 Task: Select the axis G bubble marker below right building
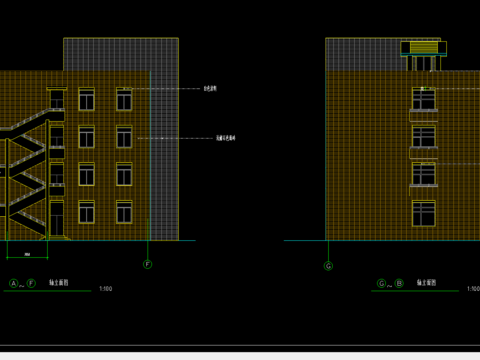pos(328,266)
